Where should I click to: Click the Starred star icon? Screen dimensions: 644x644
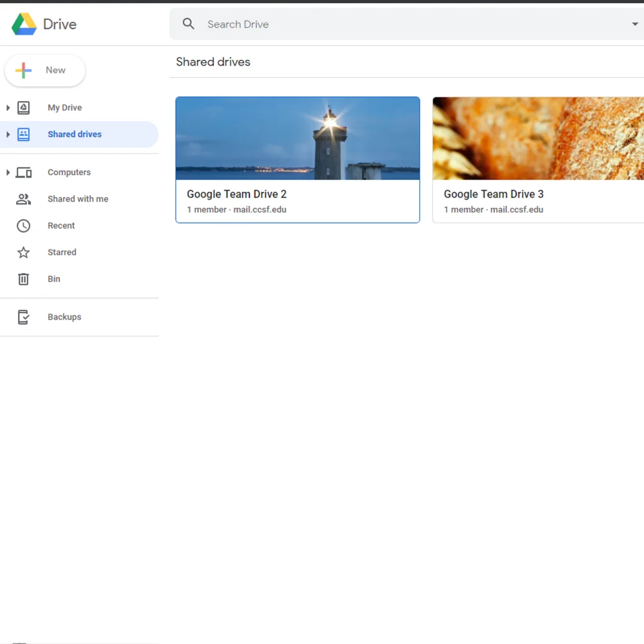(24, 252)
